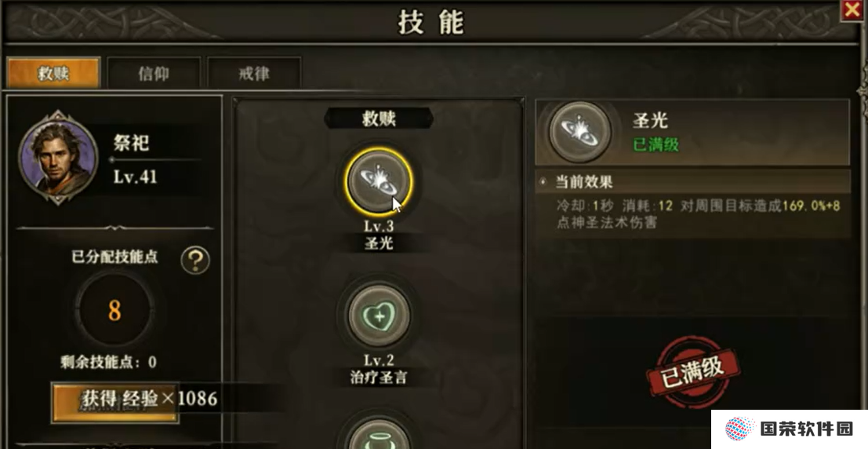Click the 救赎 header label in the skill tree
The width and height of the screenshot is (868, 449).
[379, 118]
